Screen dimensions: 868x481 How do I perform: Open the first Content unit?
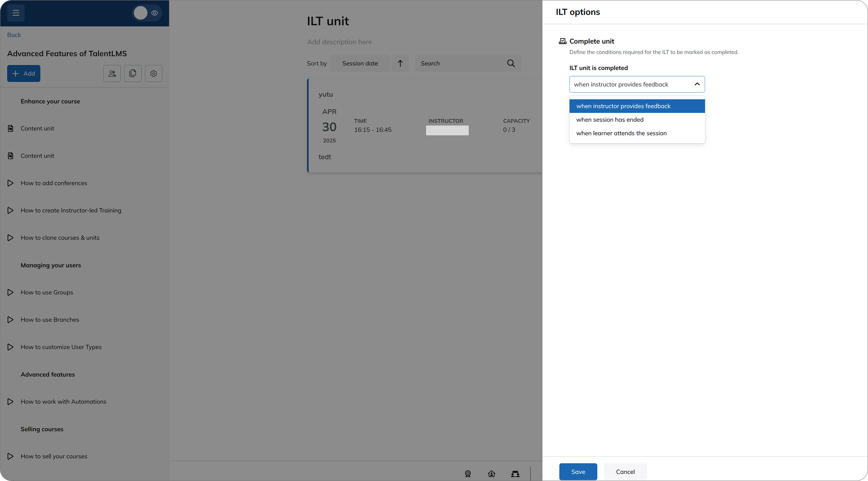pyautogui.click(x=37, y=129)
